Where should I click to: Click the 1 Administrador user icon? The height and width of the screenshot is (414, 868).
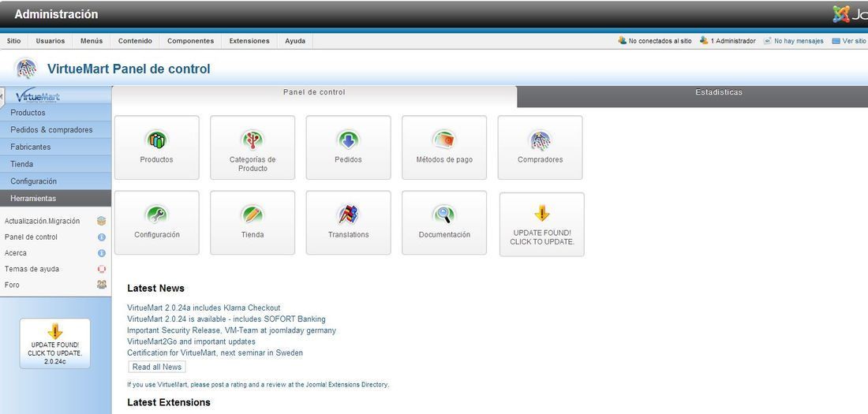(704, 40)
